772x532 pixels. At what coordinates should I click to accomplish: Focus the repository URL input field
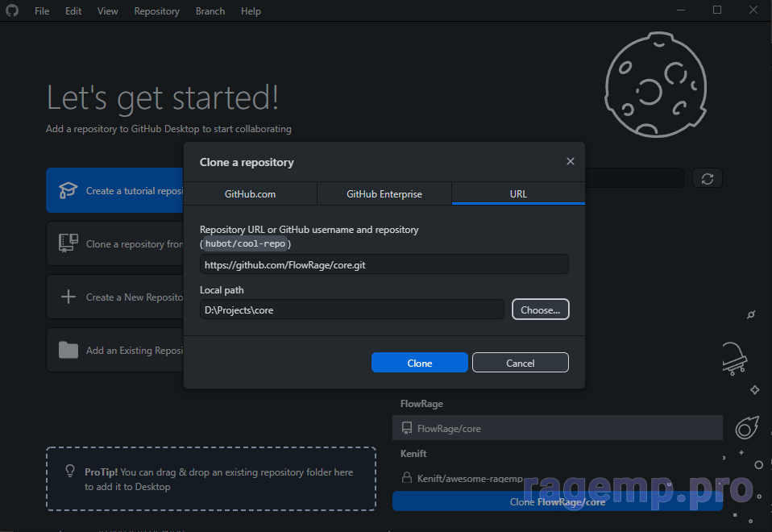click(x=384, y=264)
